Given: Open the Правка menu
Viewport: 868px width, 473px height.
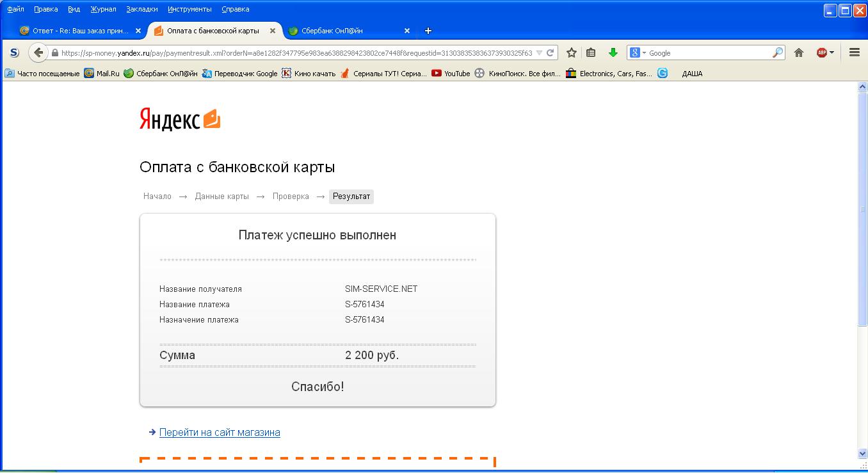Looking at the screenshot, I should (x=45, y=9).
